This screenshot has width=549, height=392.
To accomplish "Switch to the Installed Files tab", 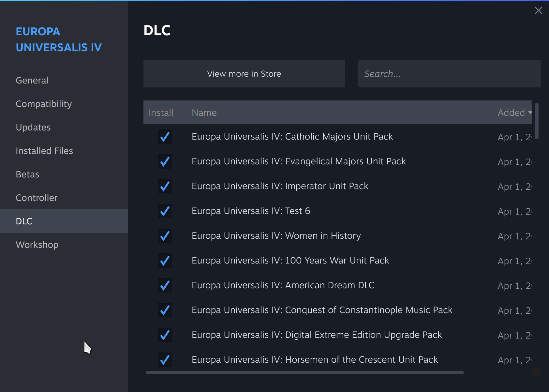I will coord(64,151).
